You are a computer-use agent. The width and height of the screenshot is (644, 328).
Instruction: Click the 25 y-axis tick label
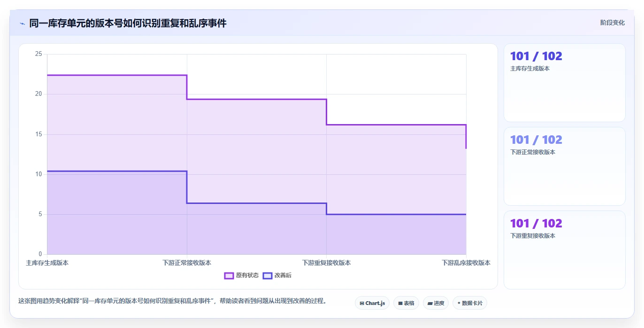[38, 54]
